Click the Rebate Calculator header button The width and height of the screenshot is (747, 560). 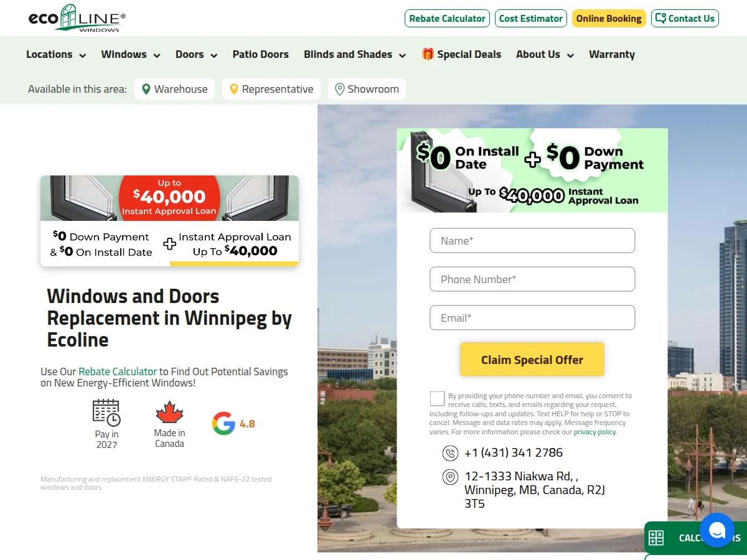(x=447, y=19)
